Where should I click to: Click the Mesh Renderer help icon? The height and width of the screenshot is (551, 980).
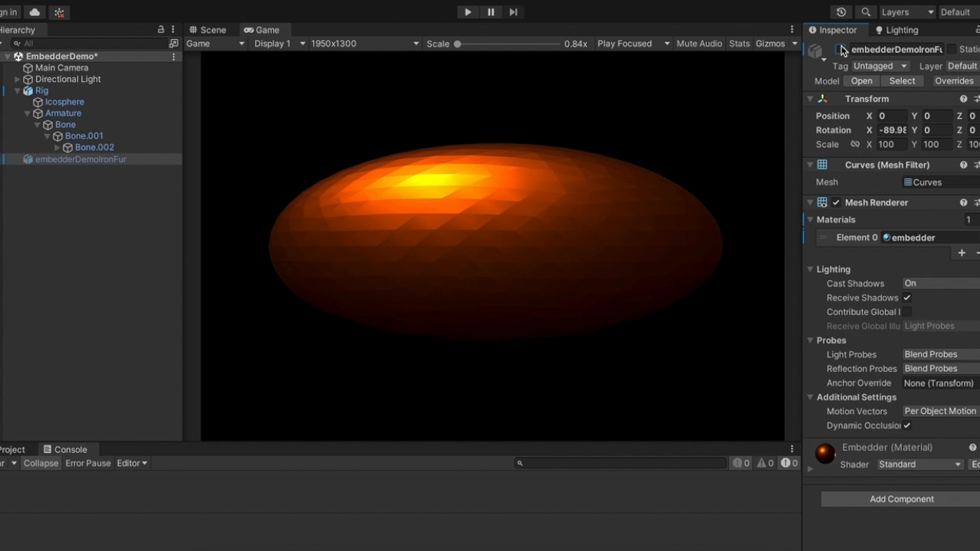963,203
